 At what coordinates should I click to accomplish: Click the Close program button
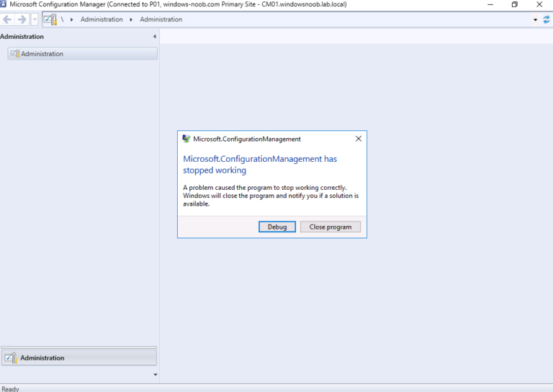point(331,227)
